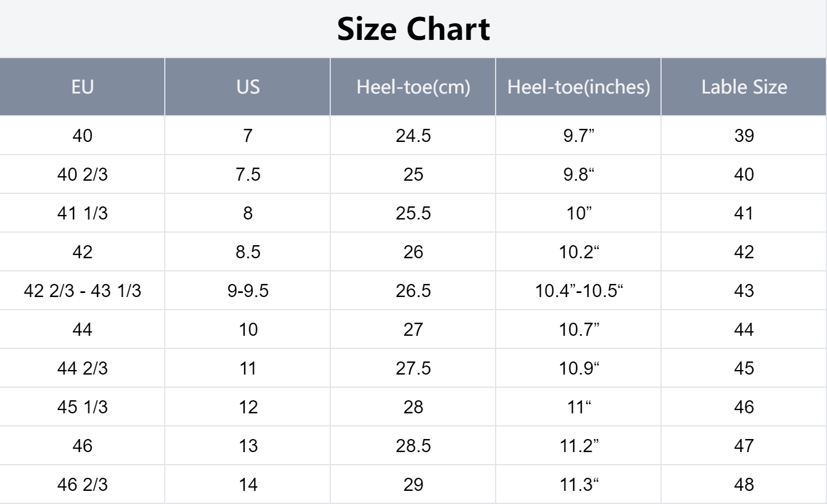
Task: Click the US size 7.5 cell
Action: (248, 174)
